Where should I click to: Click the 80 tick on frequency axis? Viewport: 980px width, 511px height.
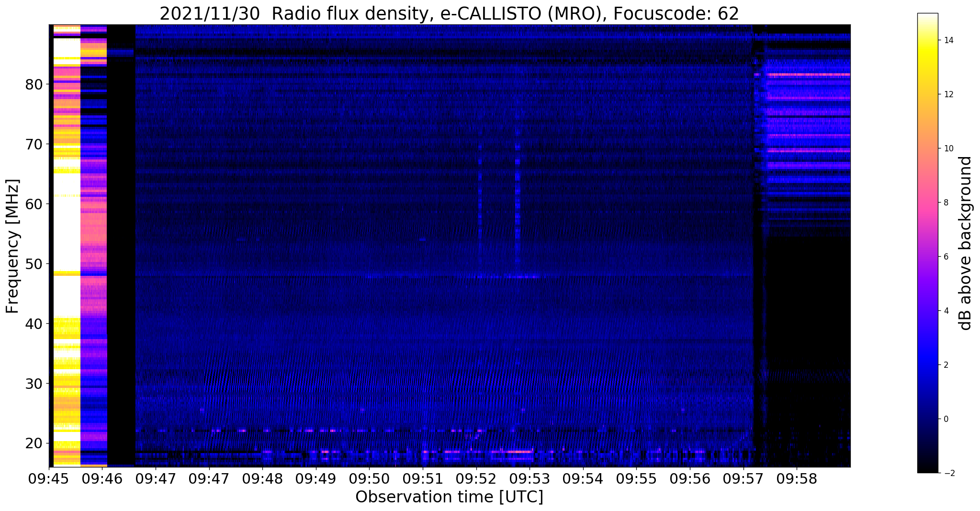tap(34, 85)
